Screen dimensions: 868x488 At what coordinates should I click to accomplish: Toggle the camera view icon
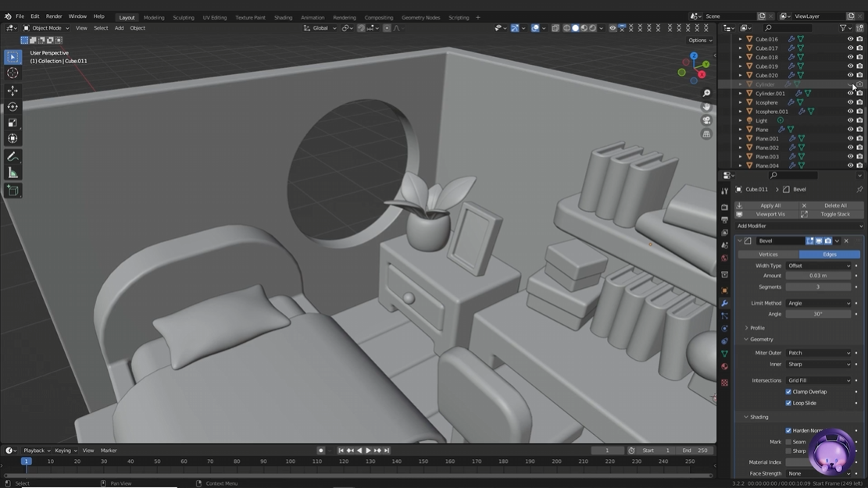pyautogui.click(x=706, y=120)
